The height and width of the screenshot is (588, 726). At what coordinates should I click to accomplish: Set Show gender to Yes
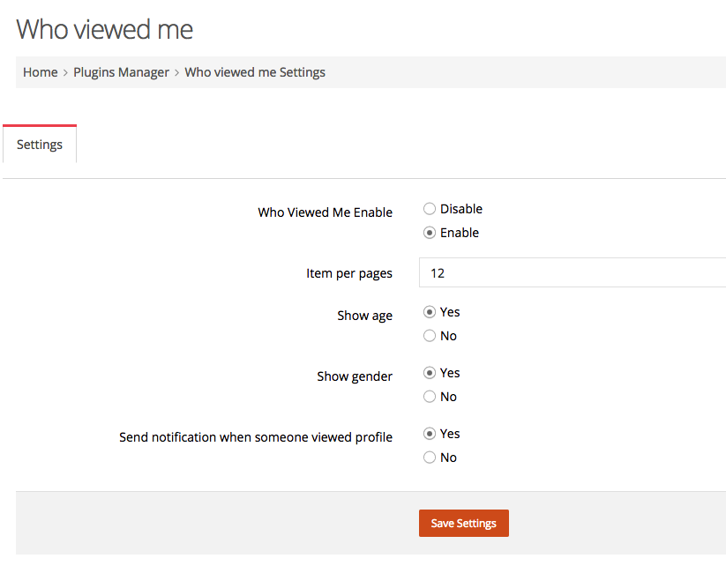tap(430, 373)
